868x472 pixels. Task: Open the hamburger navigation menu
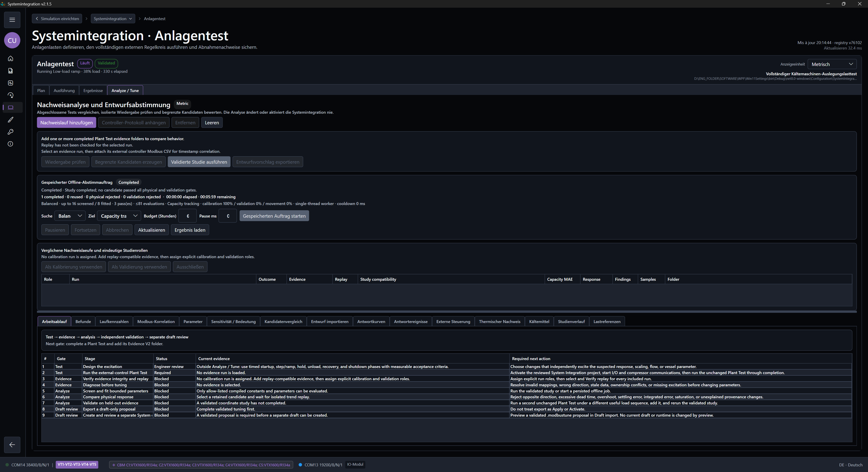[x=12, y=19]
